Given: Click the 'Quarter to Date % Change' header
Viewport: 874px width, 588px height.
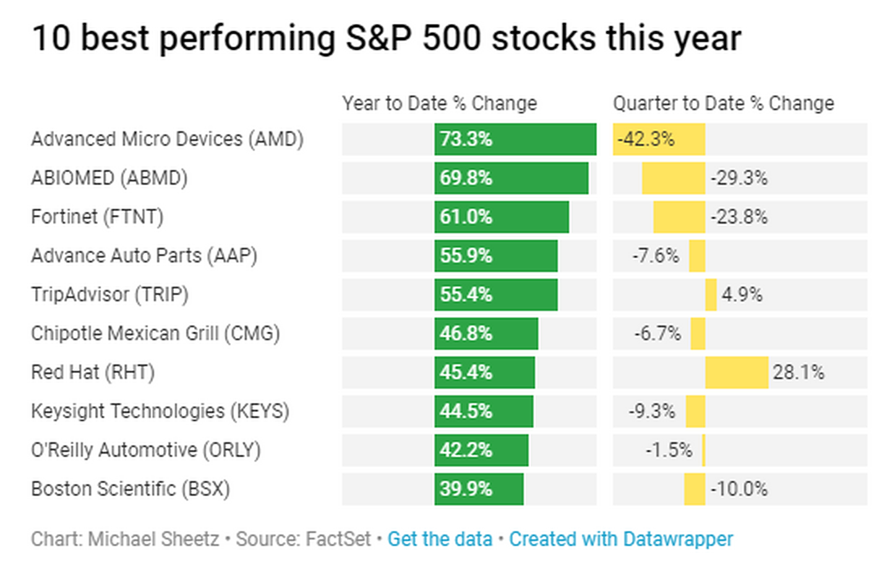Looking at the screenshot, I should 723,103.
